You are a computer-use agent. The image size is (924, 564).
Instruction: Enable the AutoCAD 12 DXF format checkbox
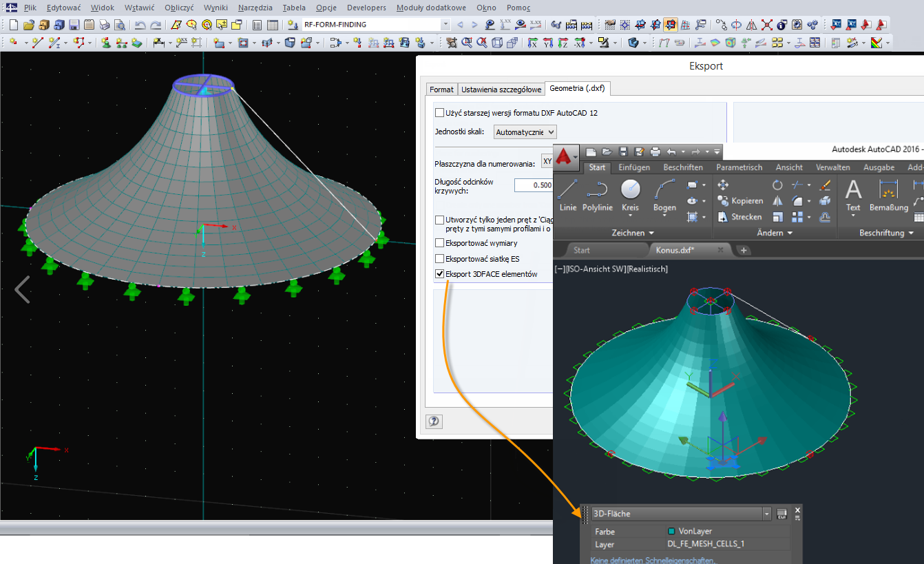(439, 112)
